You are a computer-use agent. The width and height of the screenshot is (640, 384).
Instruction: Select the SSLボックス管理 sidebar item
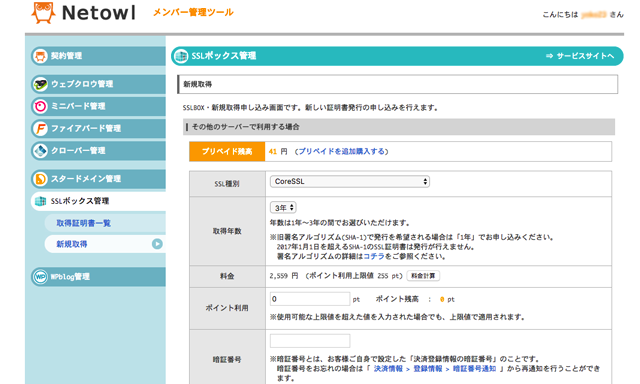(98, 201)
